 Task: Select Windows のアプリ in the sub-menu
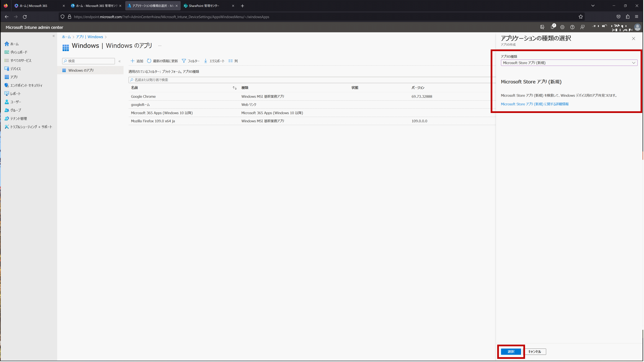pyautogui.click(x=90, y=70)
